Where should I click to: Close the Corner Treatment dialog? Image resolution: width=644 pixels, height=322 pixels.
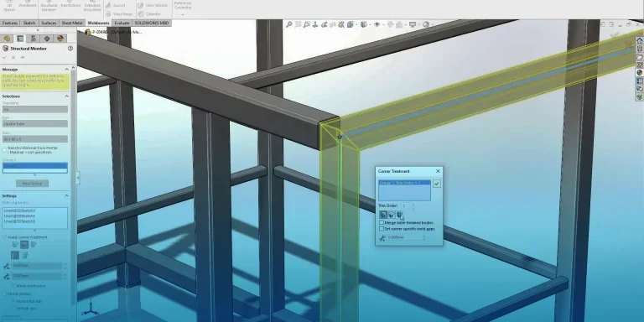(x=438, y=171)
